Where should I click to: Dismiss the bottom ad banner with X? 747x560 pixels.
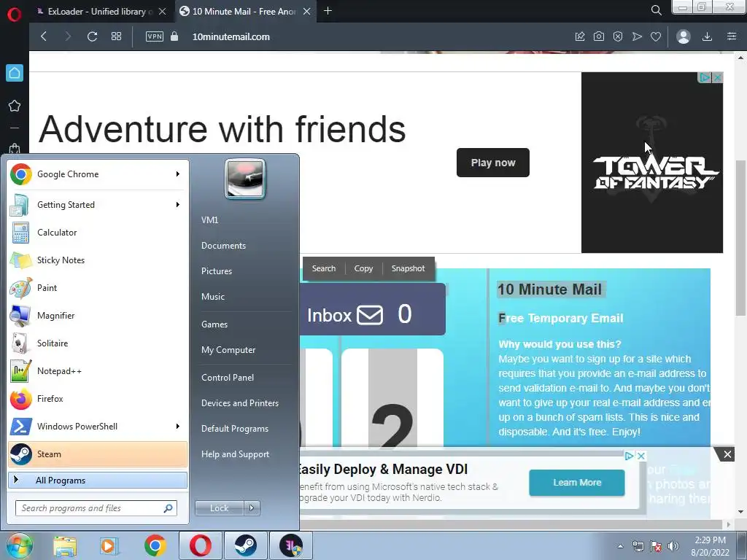pos(727,454)
